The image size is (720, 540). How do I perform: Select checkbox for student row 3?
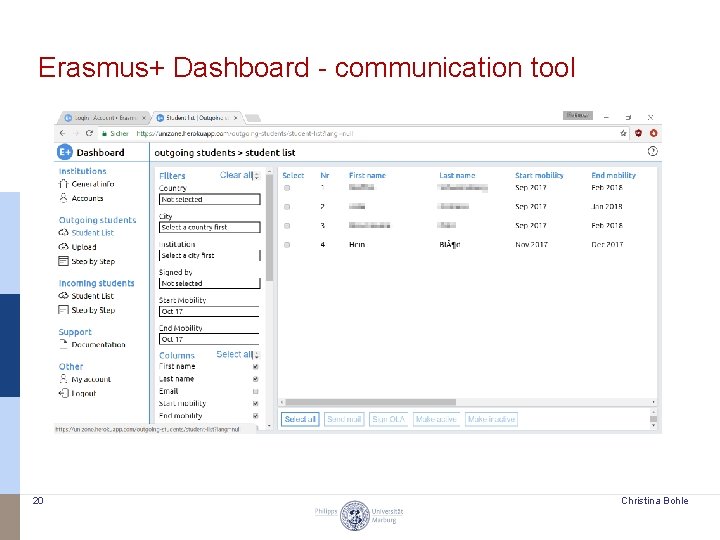[x=287, y=225]
